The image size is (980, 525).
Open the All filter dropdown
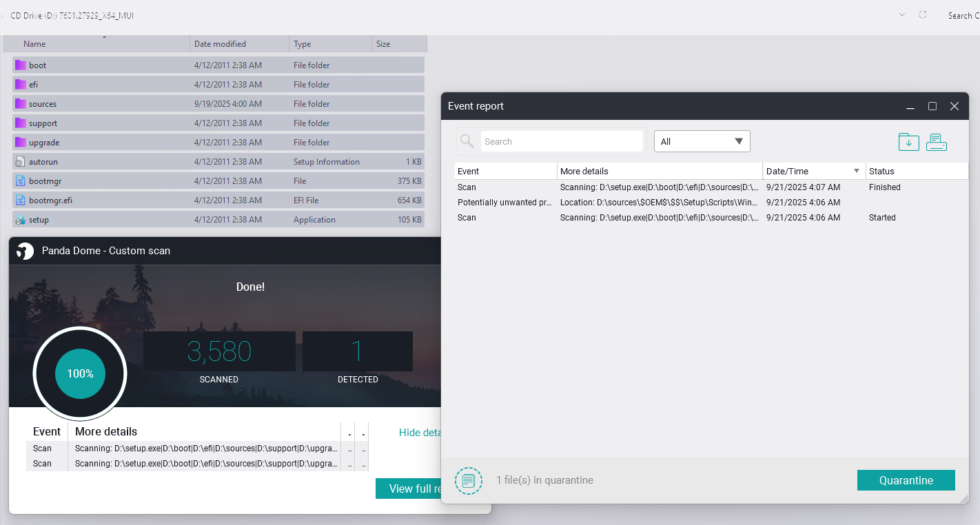[x=702, y=141]
